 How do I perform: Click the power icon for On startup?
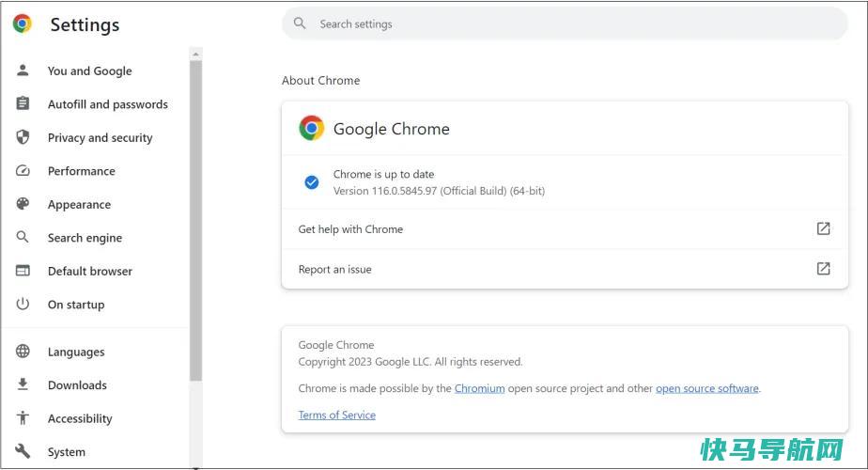tap(23, 304)
